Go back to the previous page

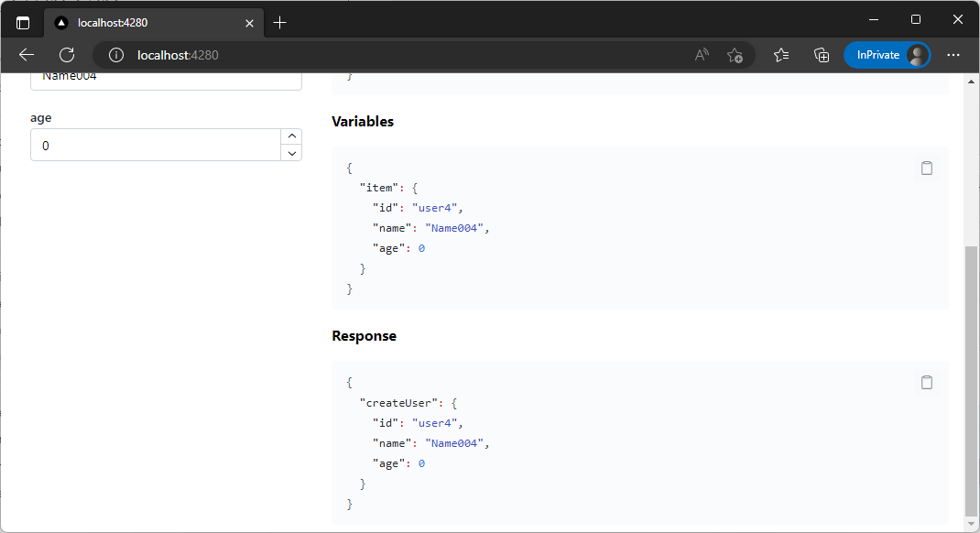point(27,55)
